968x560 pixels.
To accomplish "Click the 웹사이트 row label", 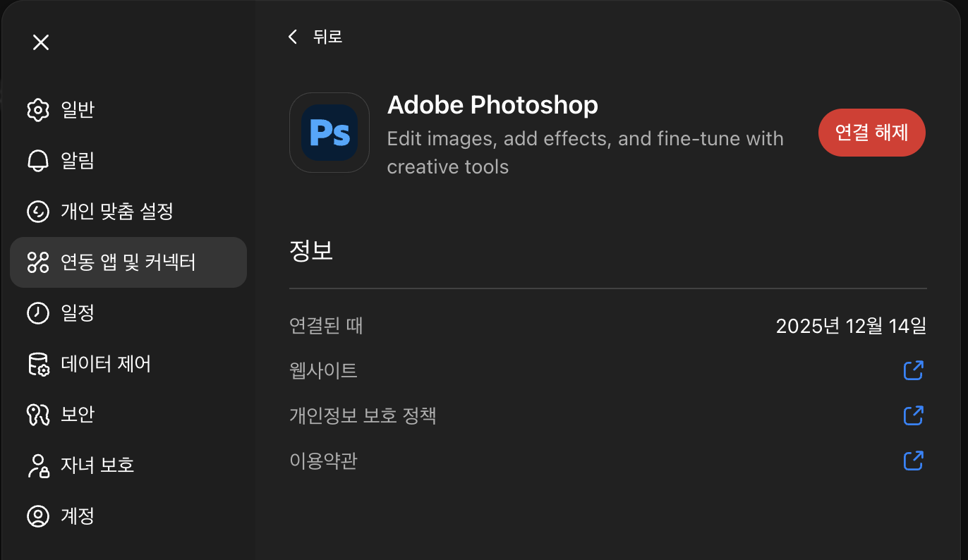I will (323, 370).
